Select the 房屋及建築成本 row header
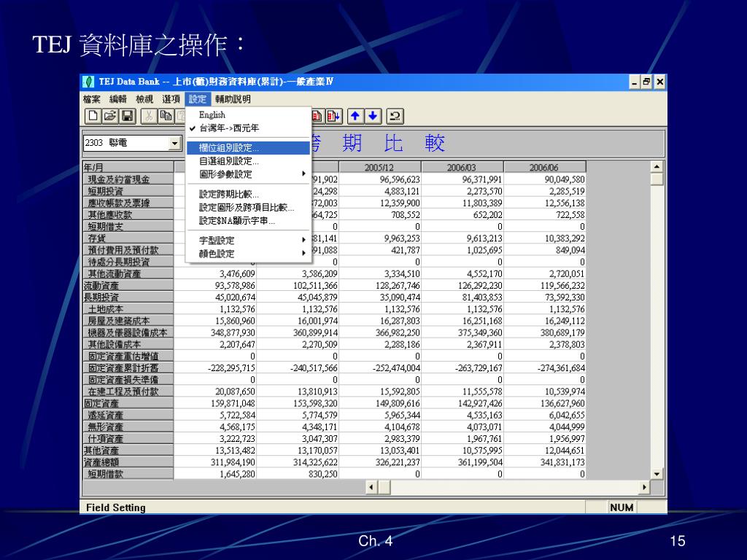The height and width of the screenshot is (560, 747). [x=128, y=321]
